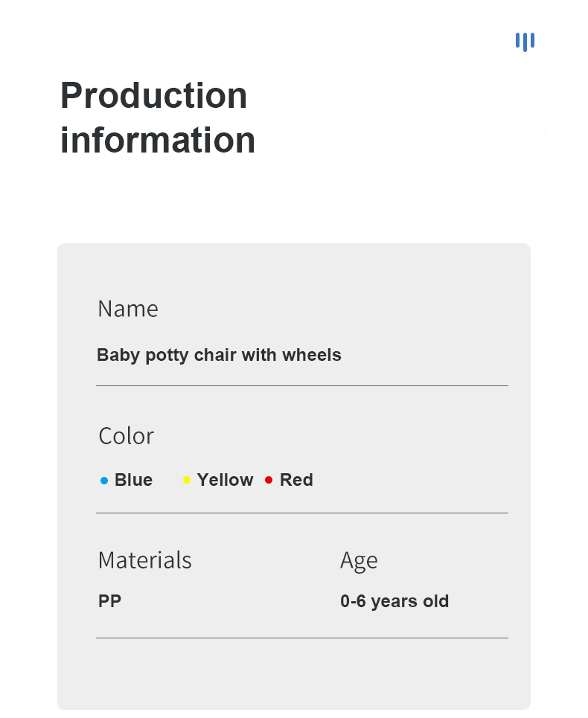
Task: Click the Production information heading
Action: [158, 118]
